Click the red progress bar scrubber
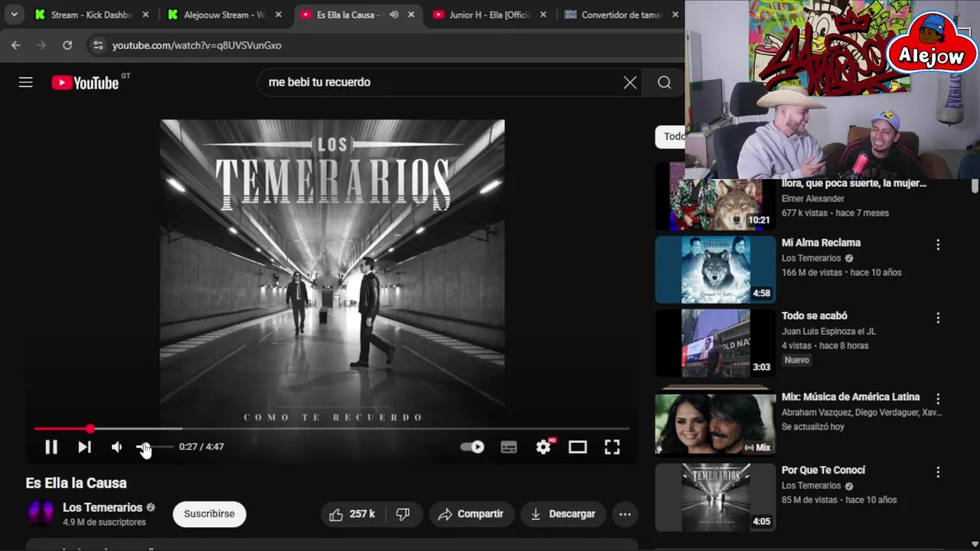The width and height of the screenshot is (980, 551). [90, 429]
